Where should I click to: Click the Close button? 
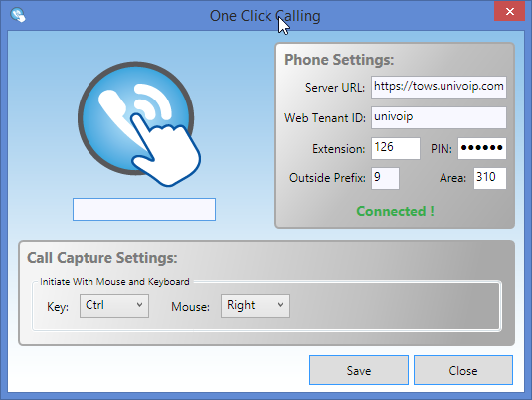pos(463,370)
